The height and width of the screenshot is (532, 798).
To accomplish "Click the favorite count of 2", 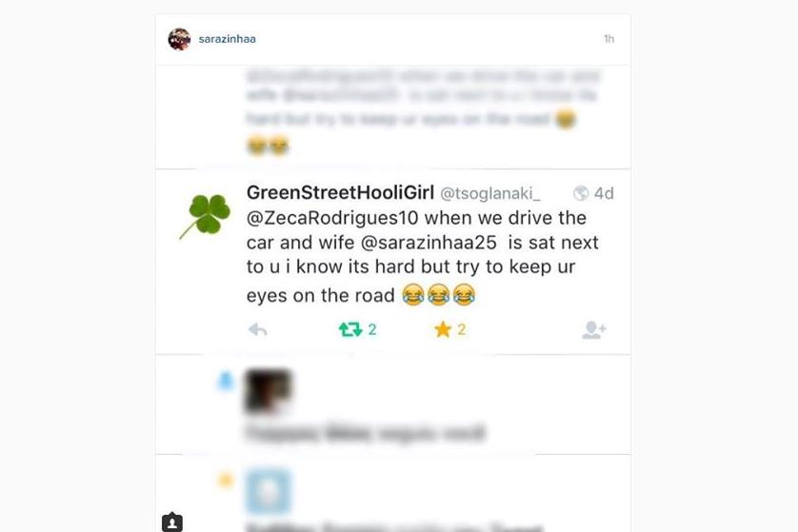I will (x=462, y=329).
